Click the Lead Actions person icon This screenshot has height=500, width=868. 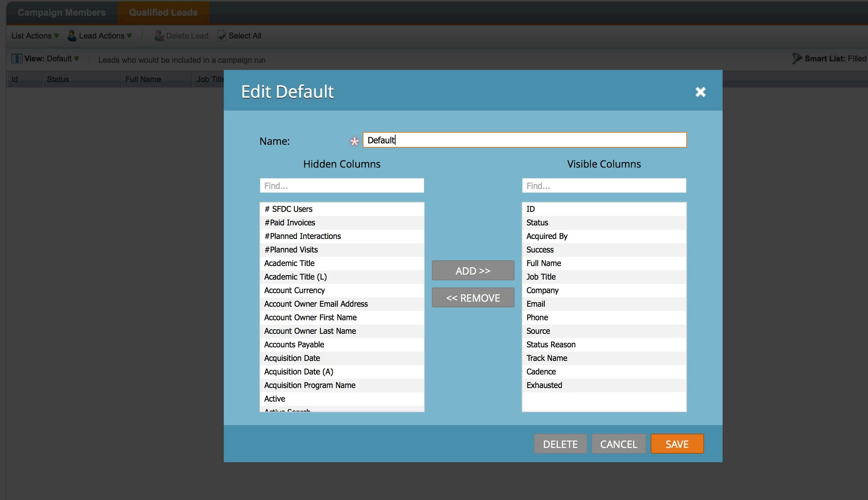(x=72, y=36)
